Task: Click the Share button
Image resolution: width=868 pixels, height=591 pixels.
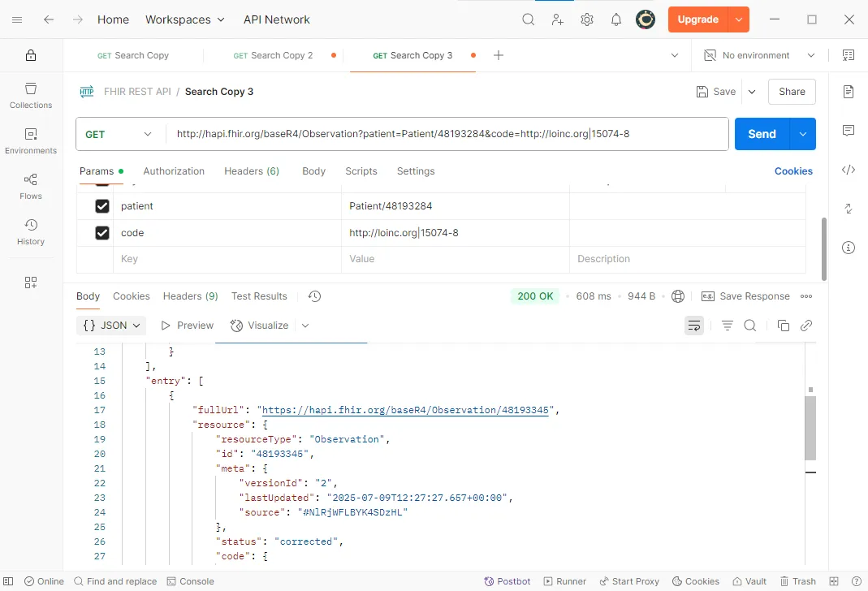Action: pos(792,92)
